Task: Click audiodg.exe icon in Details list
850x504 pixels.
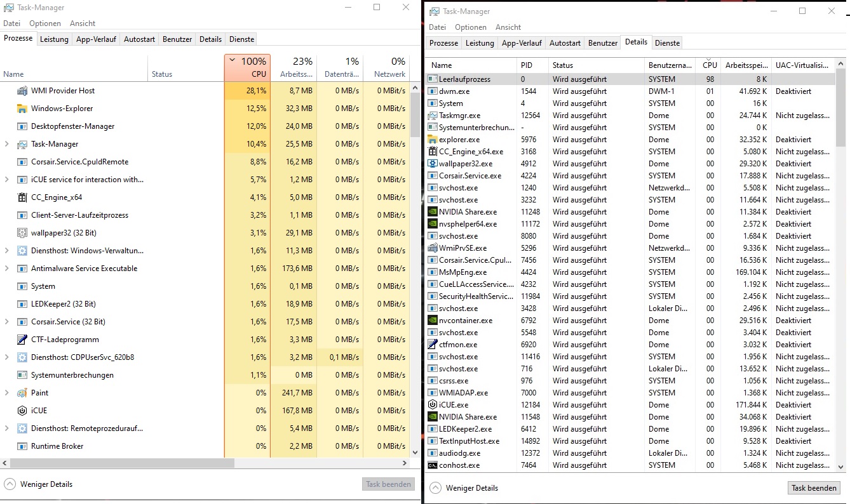Action: point(433,453)
